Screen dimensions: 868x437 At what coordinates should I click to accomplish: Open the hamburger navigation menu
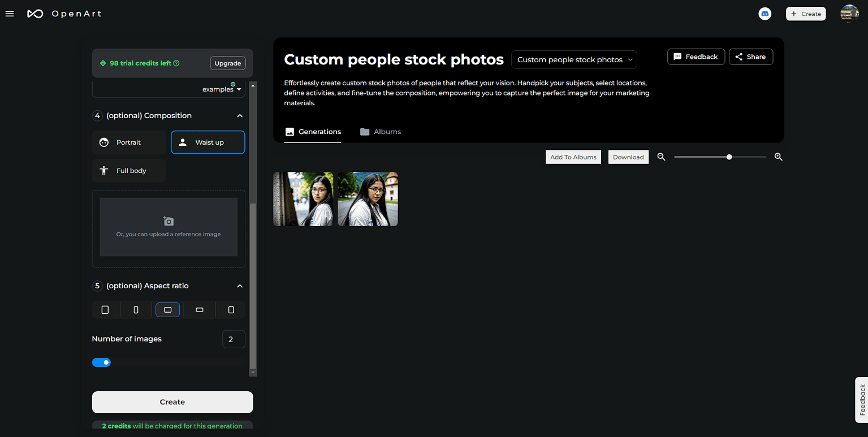point(10,14)
